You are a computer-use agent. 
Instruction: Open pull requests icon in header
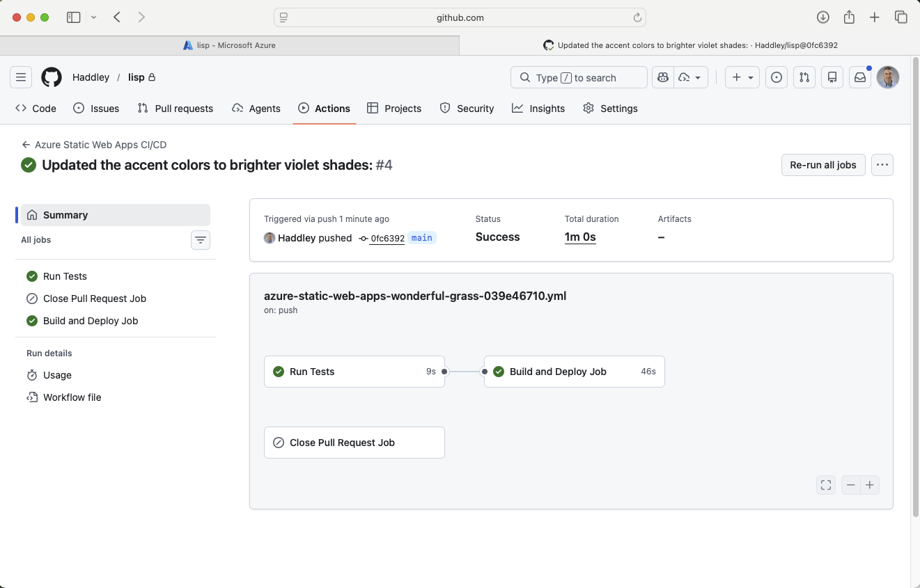pyautogui.click(x=804, y=77)
